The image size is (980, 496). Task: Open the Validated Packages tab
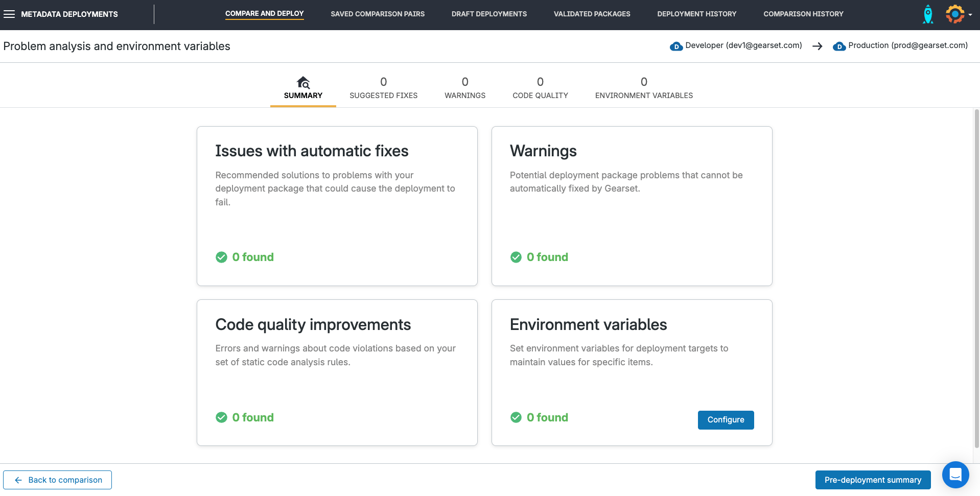point(591,14)
